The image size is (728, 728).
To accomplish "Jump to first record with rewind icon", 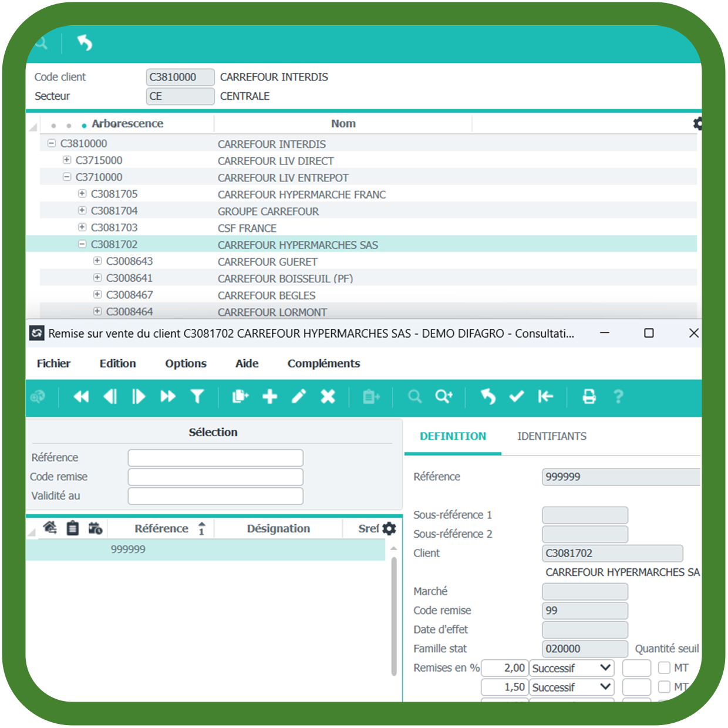I will point(81,397).
